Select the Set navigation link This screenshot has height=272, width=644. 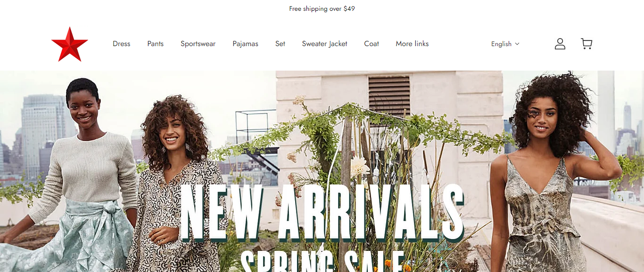pyautogui.click(x=280, y=44)
